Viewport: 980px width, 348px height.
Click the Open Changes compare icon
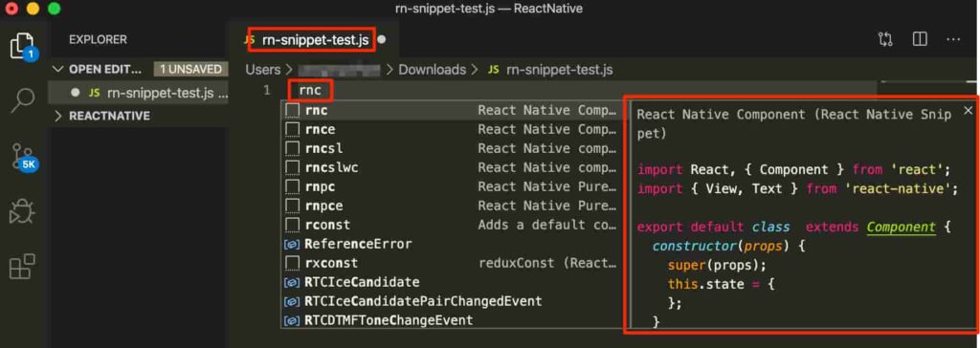[885, 39]
